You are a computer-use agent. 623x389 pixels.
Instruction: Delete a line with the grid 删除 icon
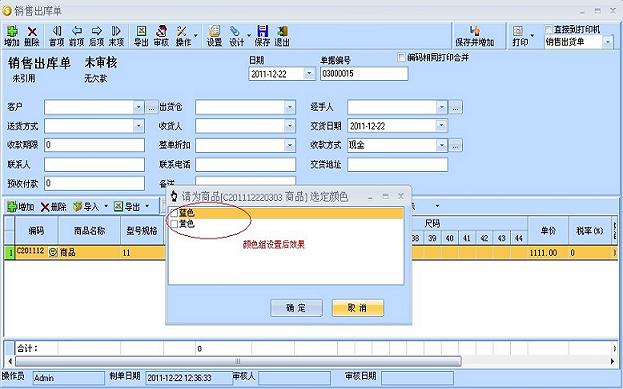(x=45, y=207)
